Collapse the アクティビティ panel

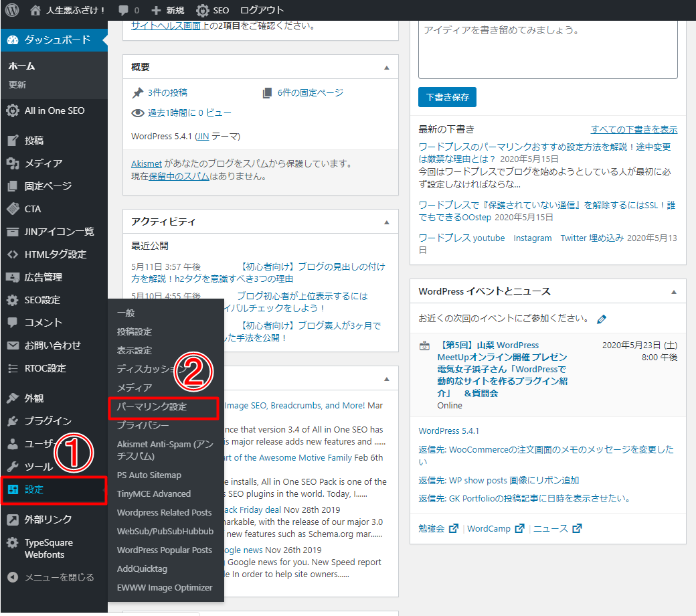[x=387, y=222]
